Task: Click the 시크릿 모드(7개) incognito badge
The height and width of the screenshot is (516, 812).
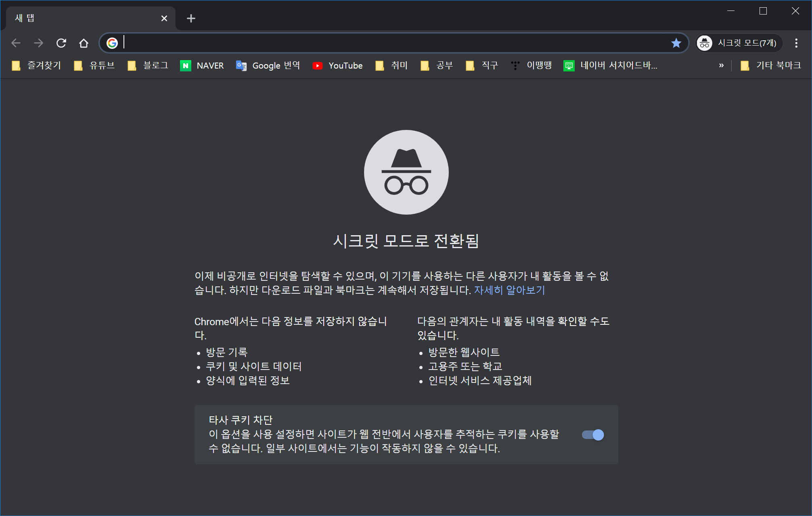Action: 739,43
